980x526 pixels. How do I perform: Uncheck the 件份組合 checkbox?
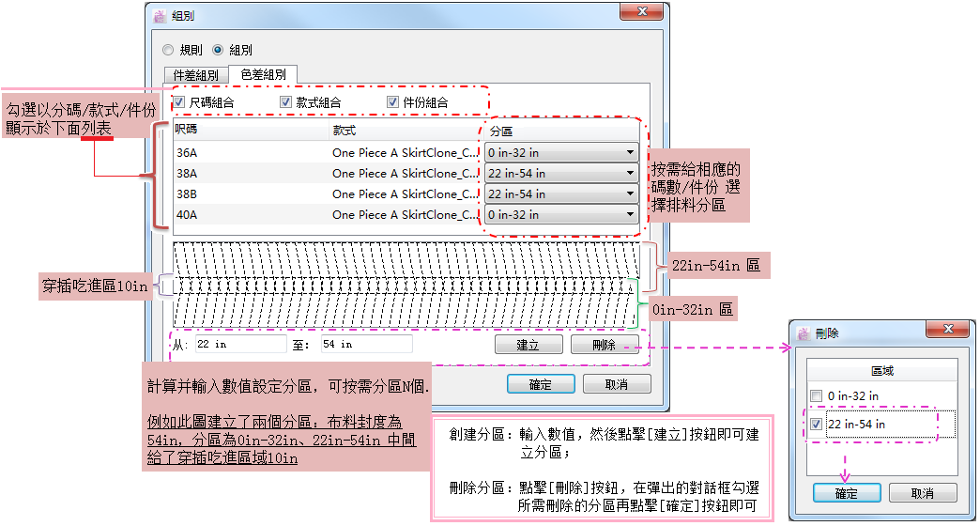pos(393,102)
